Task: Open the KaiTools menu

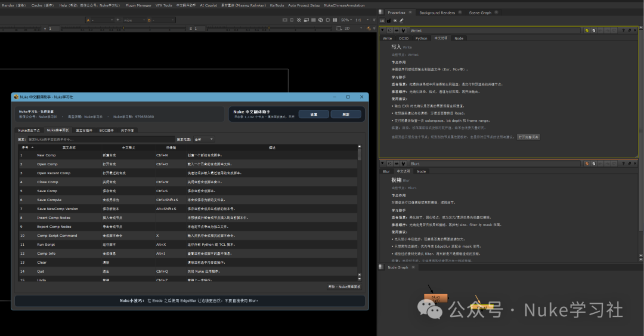Action: pos(277,5)
